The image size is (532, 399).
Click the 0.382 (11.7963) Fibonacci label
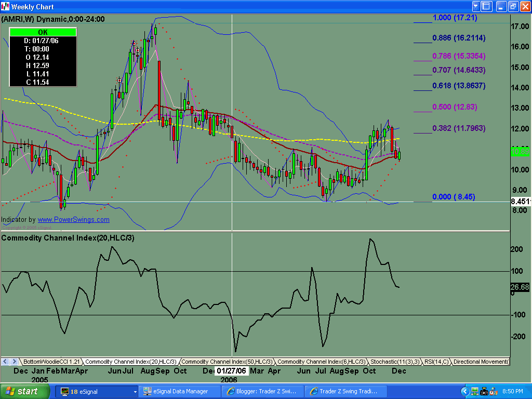click(x=459, y=129)
